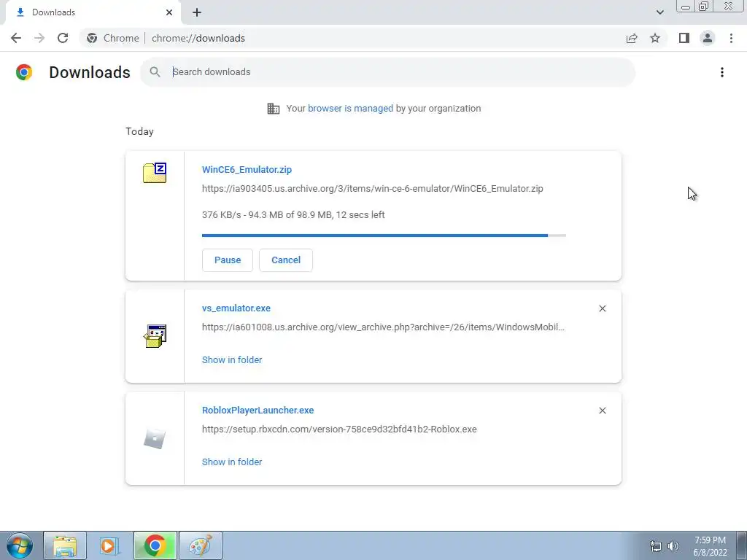Click the search magnifier icon

point(155,72)
